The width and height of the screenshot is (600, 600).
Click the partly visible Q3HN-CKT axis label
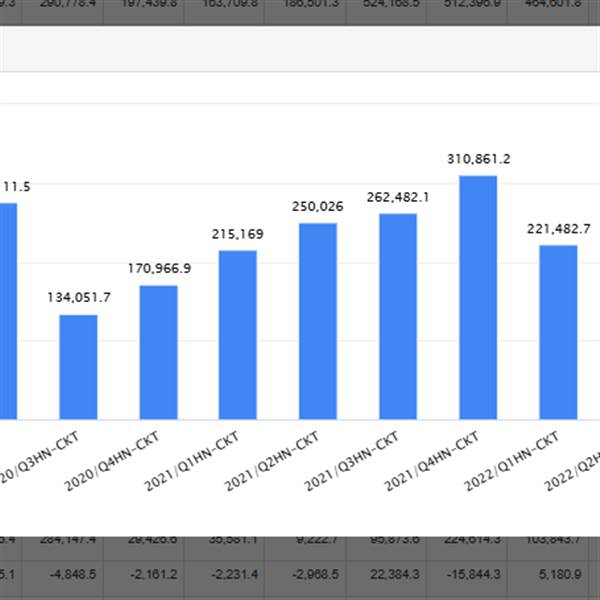point(38,457)
